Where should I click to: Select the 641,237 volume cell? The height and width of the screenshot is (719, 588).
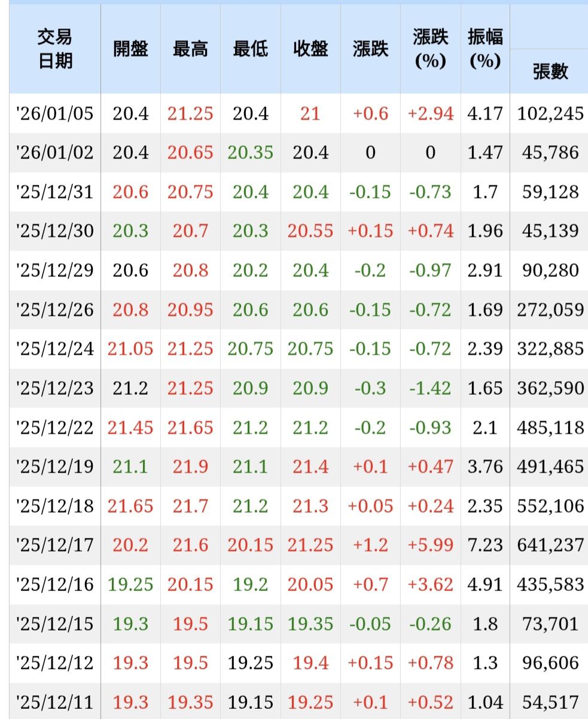550,545
